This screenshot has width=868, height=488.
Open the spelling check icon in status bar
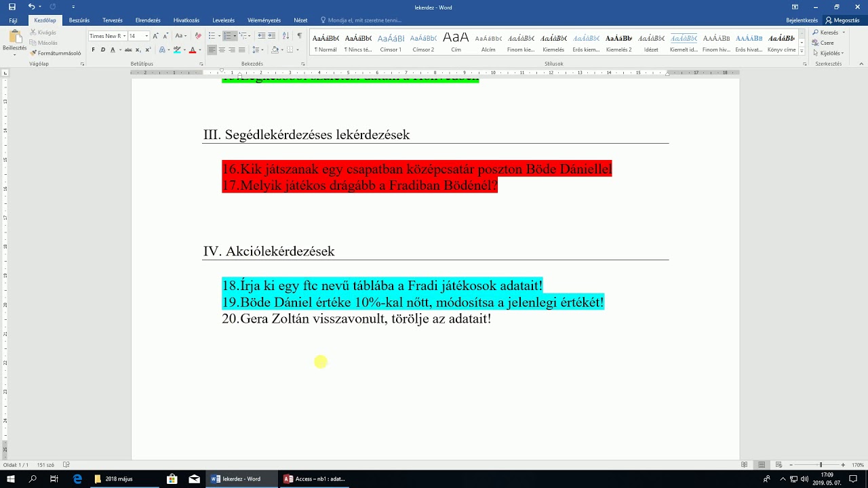tap(66, 465)
